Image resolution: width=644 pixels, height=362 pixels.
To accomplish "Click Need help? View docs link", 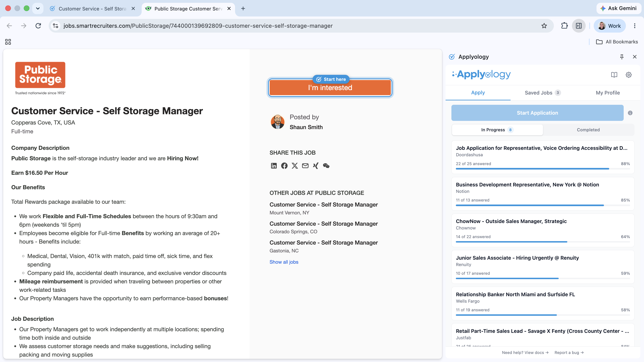I will point(525,353).
